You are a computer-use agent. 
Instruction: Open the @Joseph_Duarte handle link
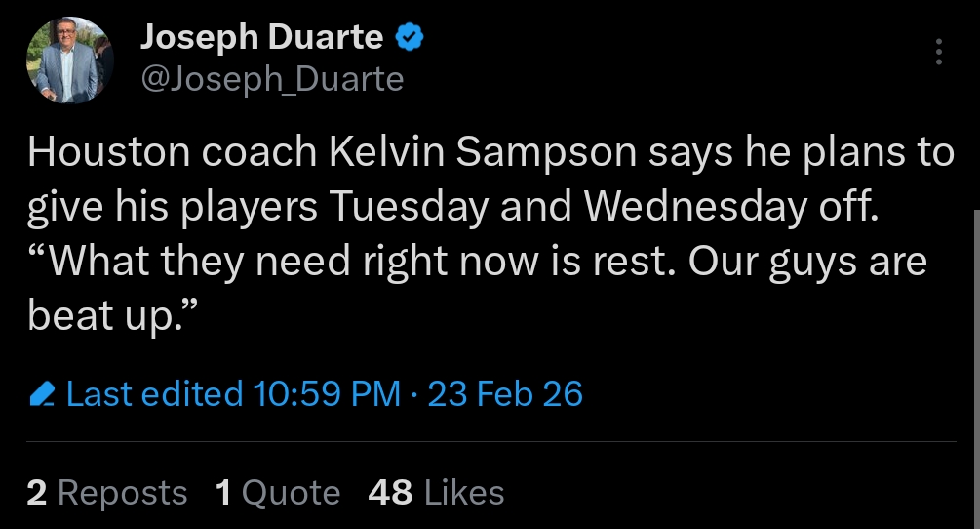[272, 79]
